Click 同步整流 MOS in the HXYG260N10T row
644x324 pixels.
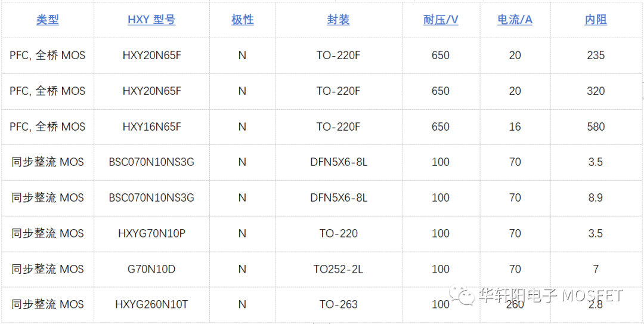click(x=48, y=305)
